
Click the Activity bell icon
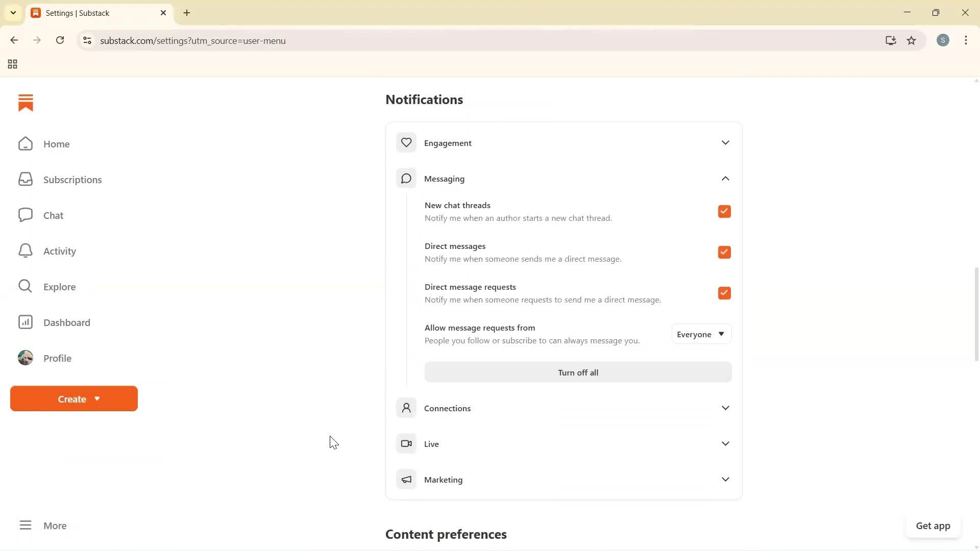point(25,251)
